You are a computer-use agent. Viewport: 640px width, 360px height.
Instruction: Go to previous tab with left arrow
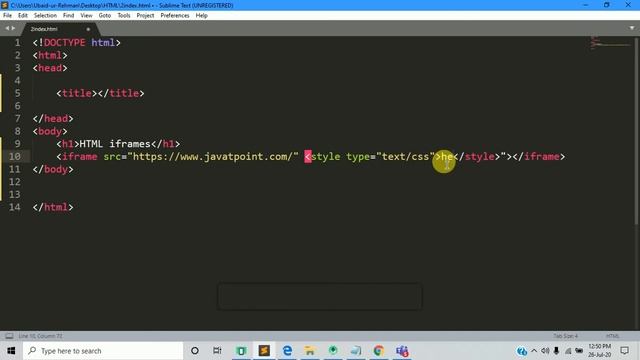pyautogui.click(x=7, y=28)
